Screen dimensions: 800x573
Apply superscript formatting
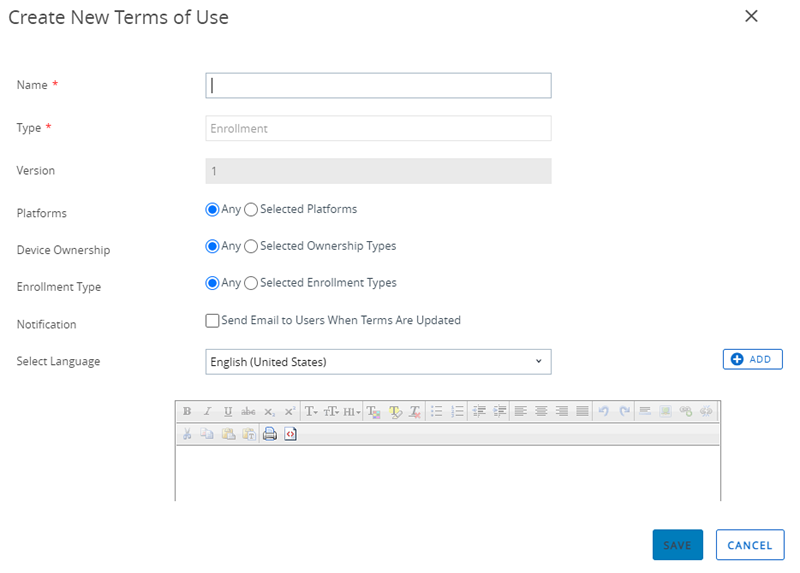[x=290, y=411]
